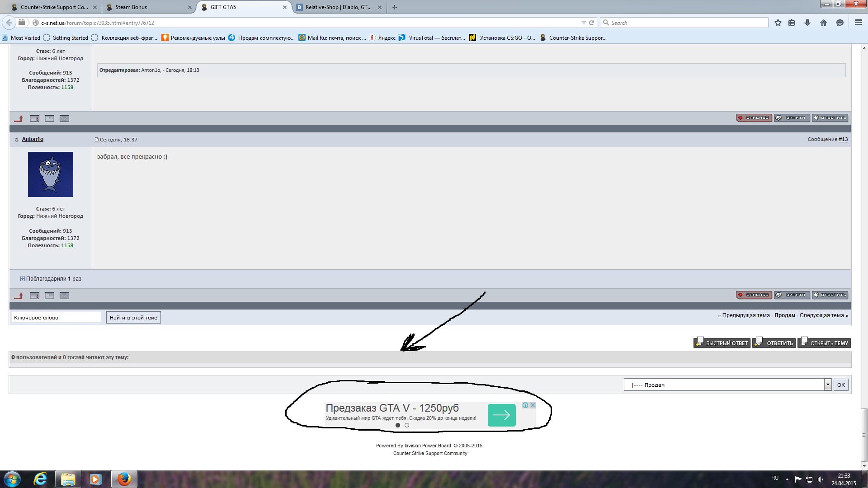Click the envelope icon above Anton1o's post #13
The image size is (868, 488).
pos(65,118)
